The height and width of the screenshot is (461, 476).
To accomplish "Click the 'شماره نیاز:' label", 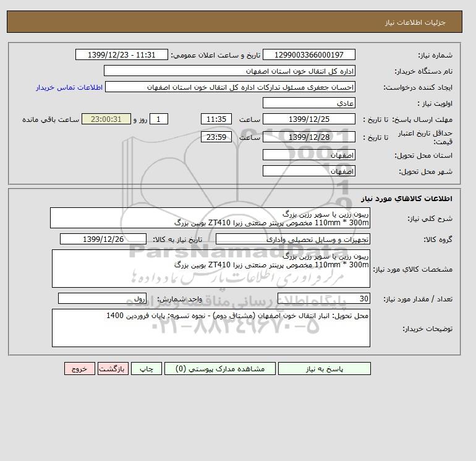I will (x=435, y=55).
